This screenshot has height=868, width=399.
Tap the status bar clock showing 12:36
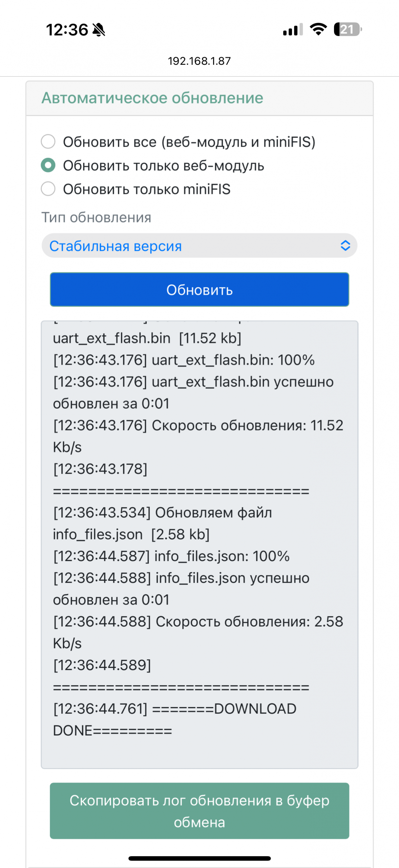(67, 30)
